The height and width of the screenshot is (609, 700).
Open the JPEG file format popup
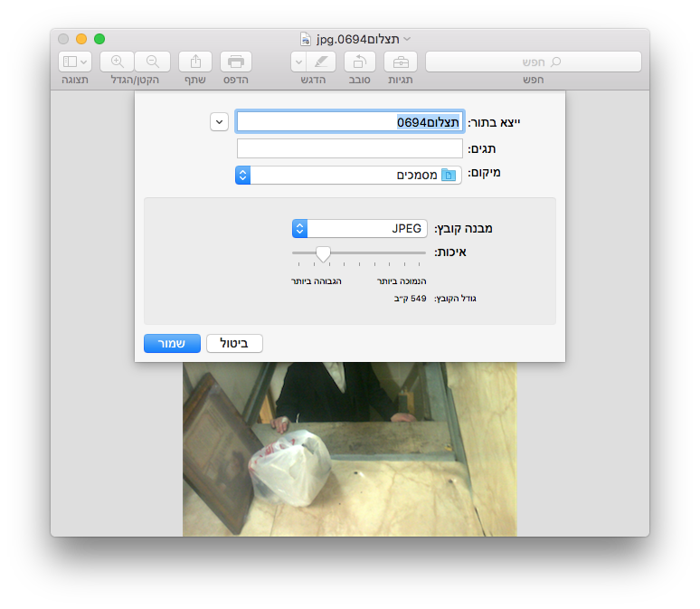click(360, 228)
